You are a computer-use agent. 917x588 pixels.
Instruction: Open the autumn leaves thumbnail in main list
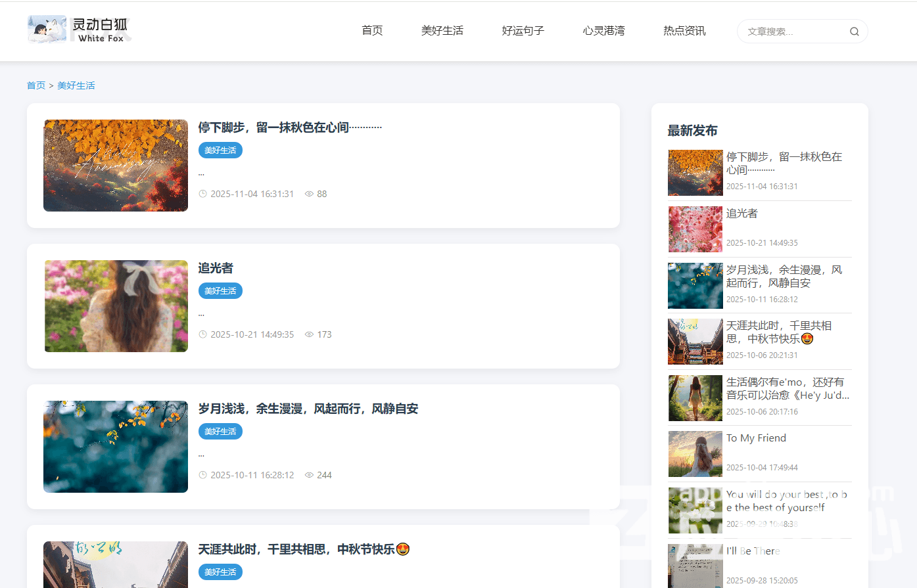pos(116,166)
